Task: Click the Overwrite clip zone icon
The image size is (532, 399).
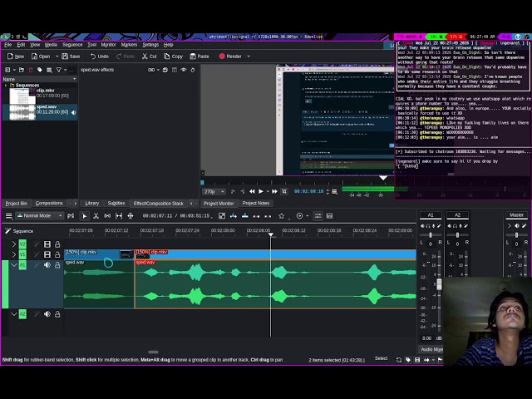Action: [x=245, y=216]
